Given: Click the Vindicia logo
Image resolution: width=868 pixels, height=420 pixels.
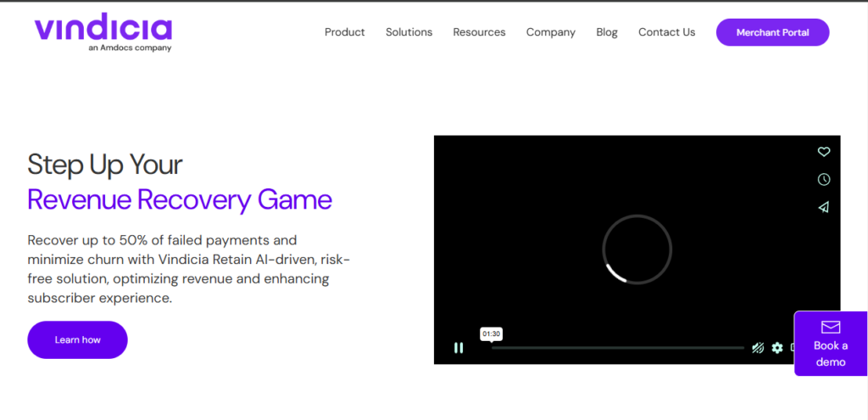Looking at the screenshot, I should pos(103,34).
